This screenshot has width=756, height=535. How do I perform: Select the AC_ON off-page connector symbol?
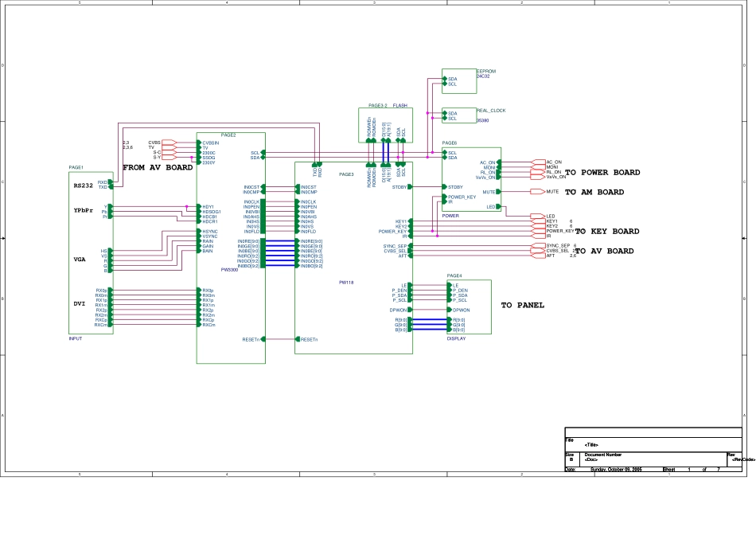pos(537,162)
